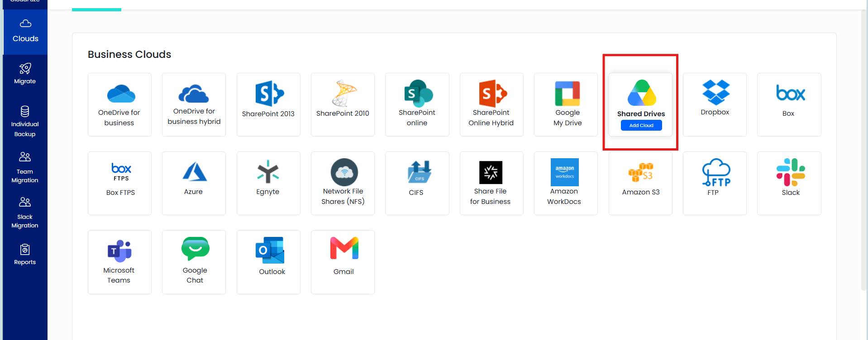Choose the Outlook cloud tile
The width and height of the screenshot is (868, 340).
[268, 262]
